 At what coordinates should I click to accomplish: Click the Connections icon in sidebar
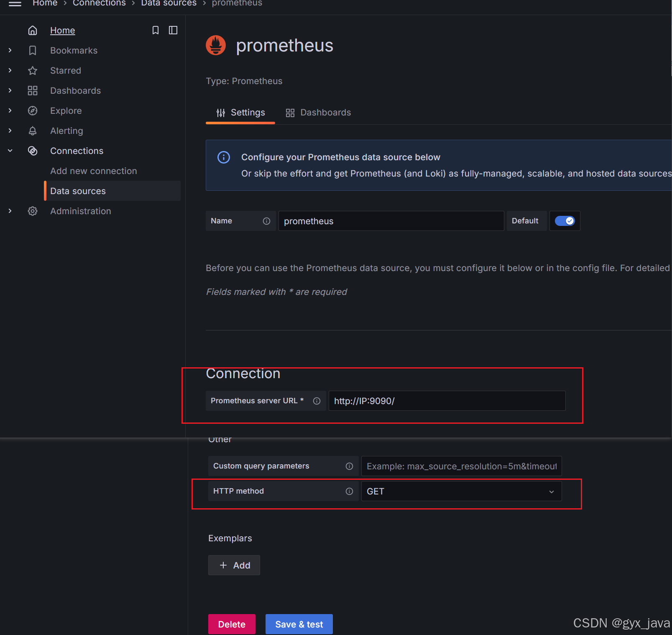click(33, 151)
